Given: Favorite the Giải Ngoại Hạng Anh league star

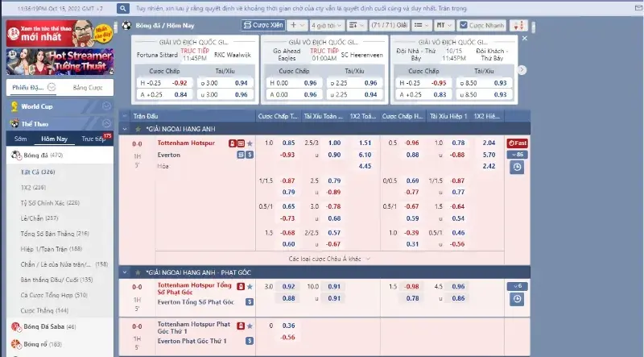Looking at the screenshot, I should 138,129.
